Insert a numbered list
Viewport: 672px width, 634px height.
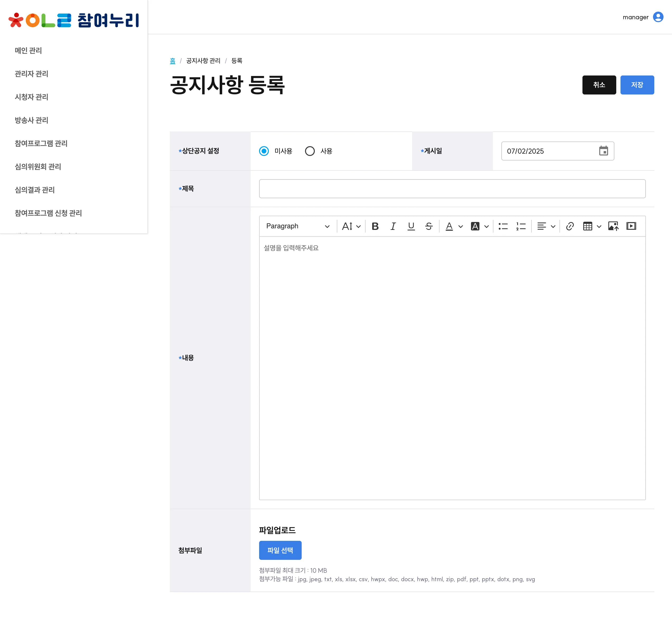521,226
